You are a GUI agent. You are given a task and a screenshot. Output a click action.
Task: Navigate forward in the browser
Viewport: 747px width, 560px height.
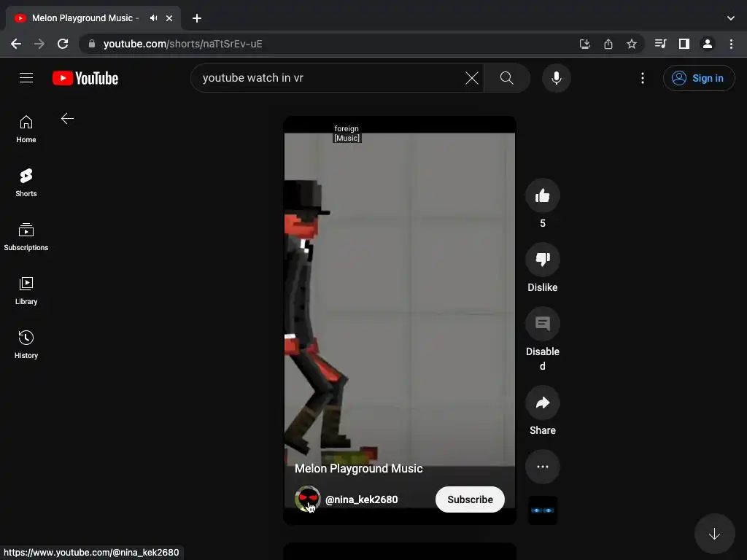(39, 44)
